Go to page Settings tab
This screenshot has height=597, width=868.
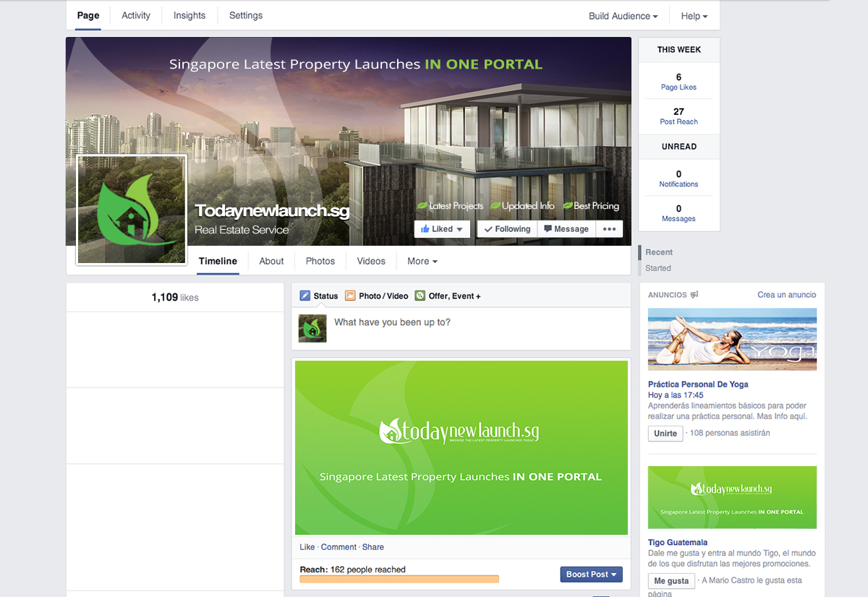tap(246, 16)
